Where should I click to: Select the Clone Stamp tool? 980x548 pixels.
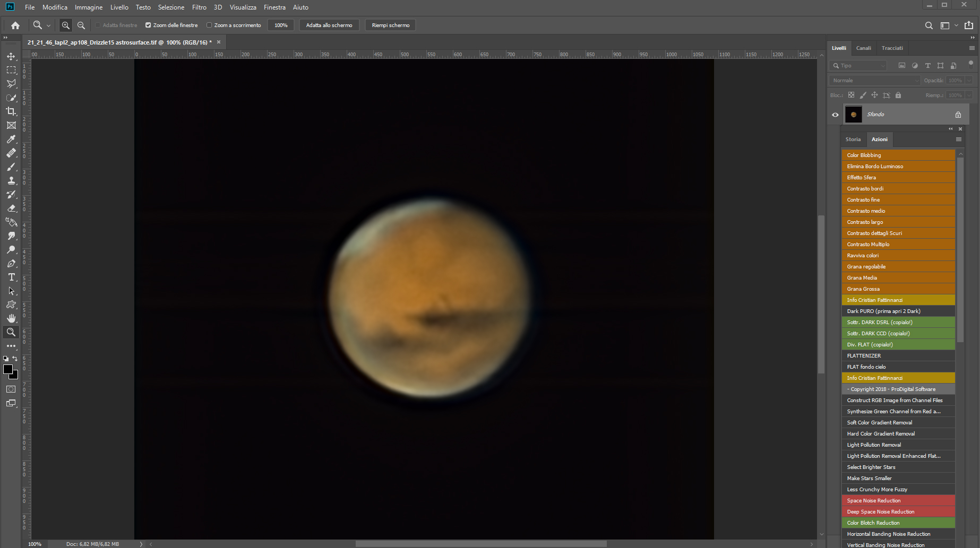click(x=11, y=180)
